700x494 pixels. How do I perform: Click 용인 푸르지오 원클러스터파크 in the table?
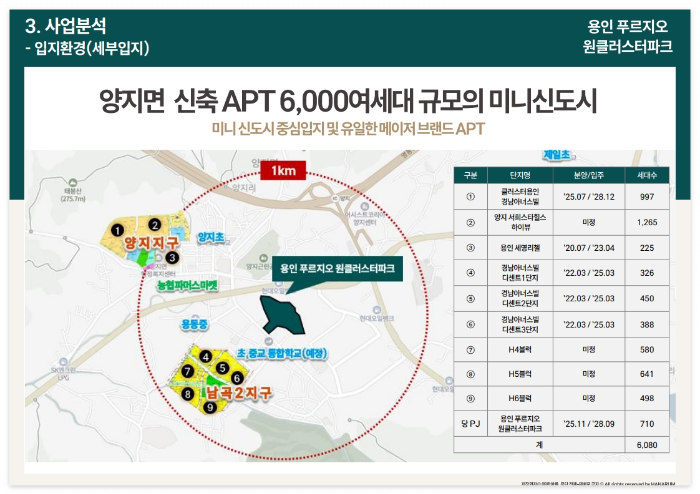tap(520, 424)
